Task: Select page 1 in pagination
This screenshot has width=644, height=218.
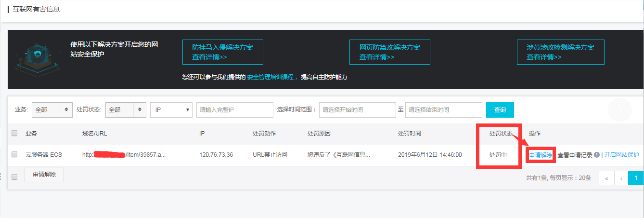Action: click(x=636, y=178)
